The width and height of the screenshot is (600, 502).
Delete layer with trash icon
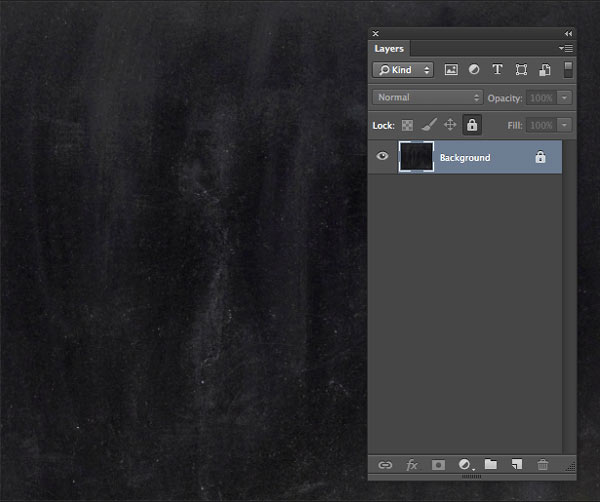point(543,465)
